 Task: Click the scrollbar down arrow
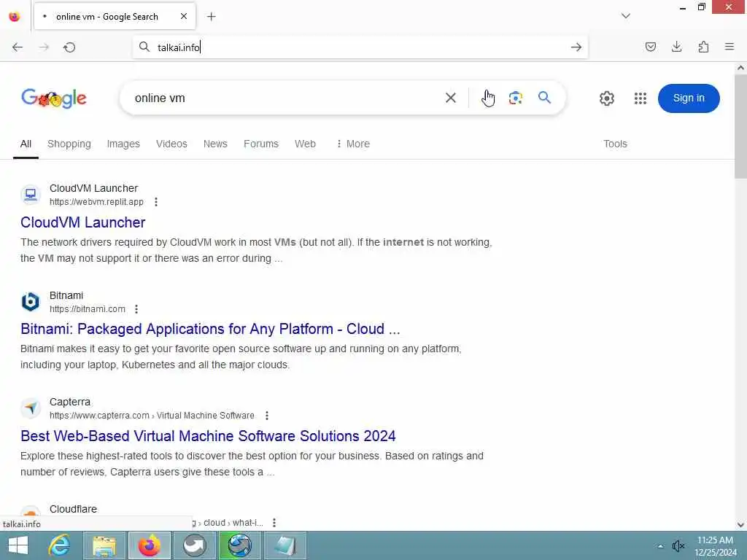pyautogui.click(x=740, y=525)
